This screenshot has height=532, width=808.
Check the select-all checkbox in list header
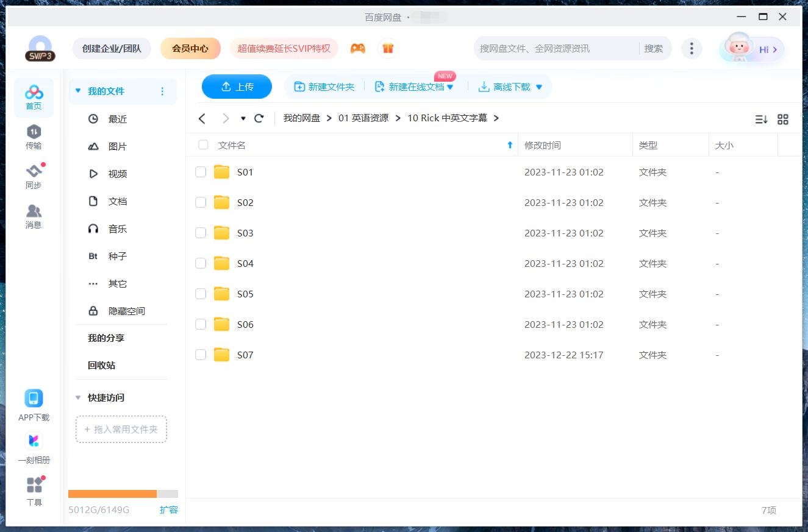coord(203,145)
